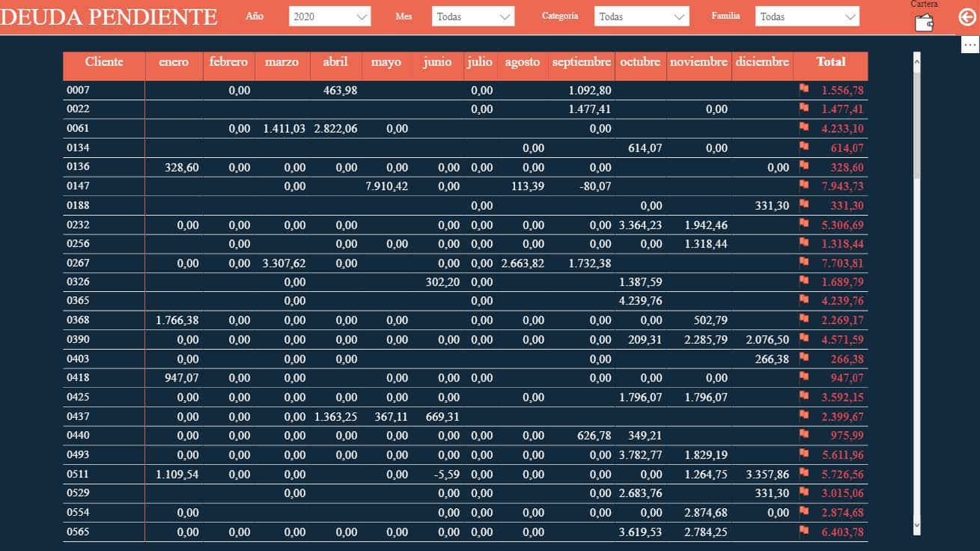Click the flag icon for client 0511
This screenshot has height=551, width=980.
pyautogui.click(x=804, y=473)
